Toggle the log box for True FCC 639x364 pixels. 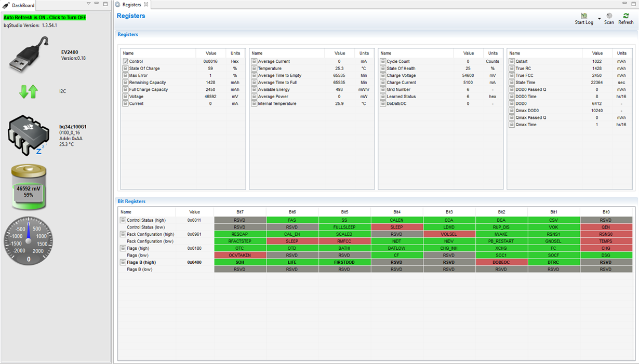click(512, 75)
